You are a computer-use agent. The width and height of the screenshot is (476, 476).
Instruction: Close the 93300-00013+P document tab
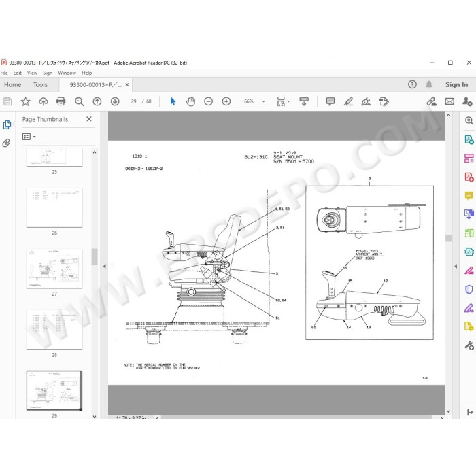[127, 85]
